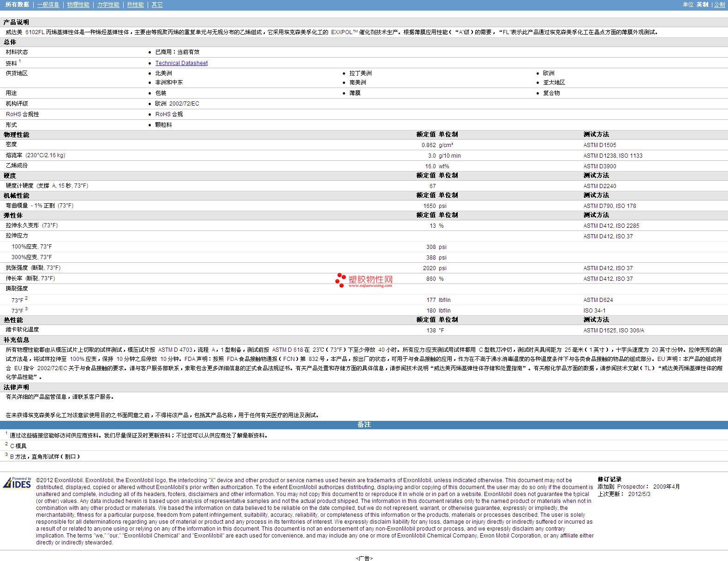The height and width of the screenshot is (561, 728).
Task: Click the 拉伸永久变形 (73°F) row label
Action: click(32, 225)
